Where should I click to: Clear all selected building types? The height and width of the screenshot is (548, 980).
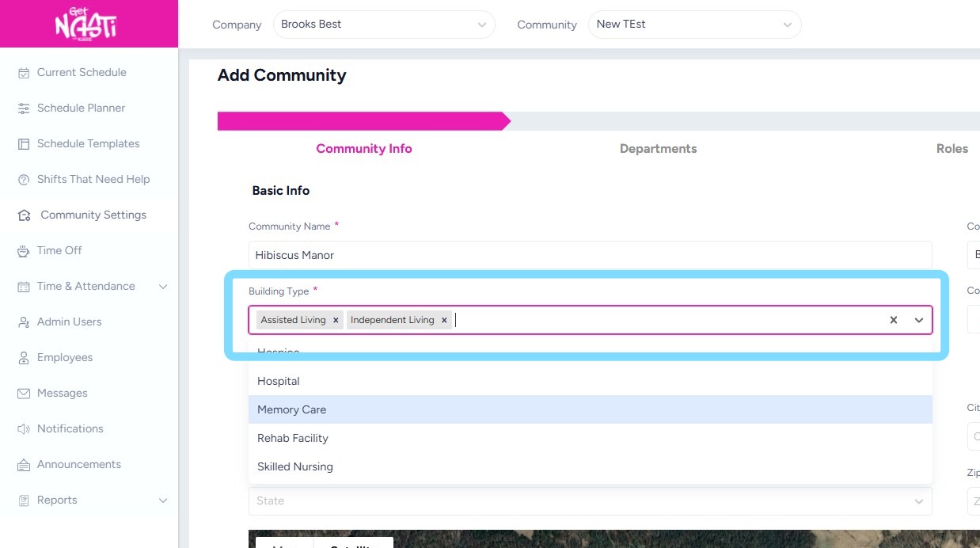894,320
